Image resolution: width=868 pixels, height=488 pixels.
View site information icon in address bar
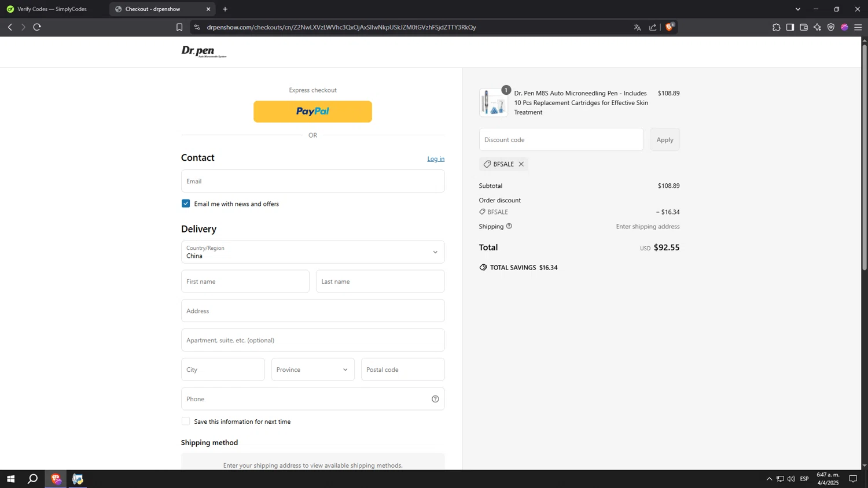click(x=197, y=27)
